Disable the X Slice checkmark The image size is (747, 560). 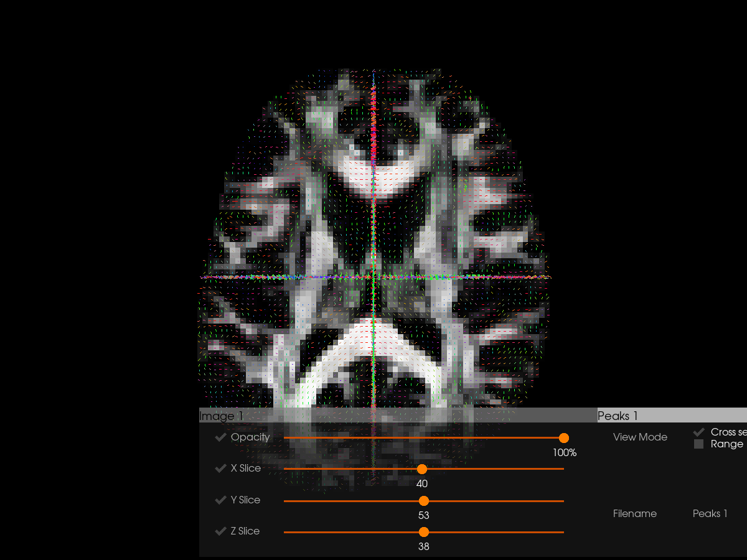pyautogui.click(x=220, y=469)
